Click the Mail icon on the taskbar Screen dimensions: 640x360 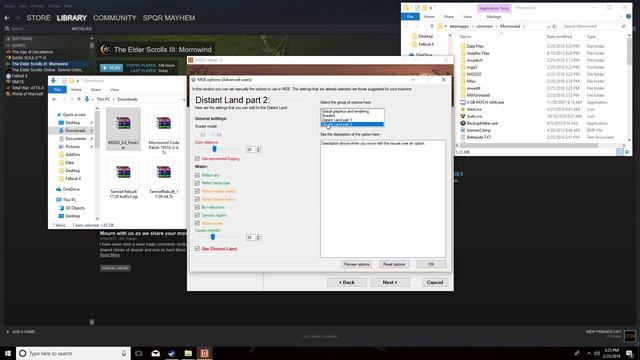[x=156, y=353]
